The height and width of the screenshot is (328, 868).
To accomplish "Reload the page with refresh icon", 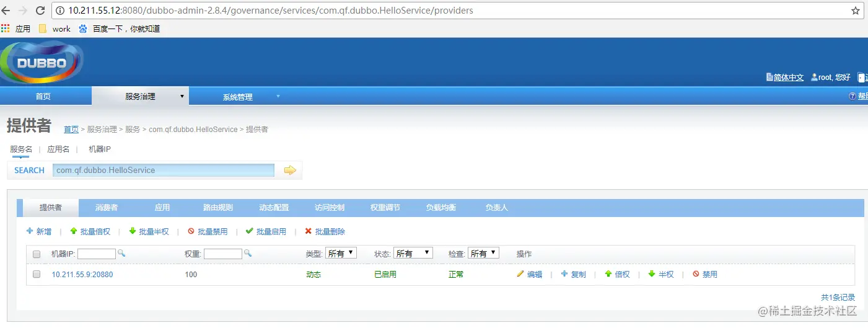I will (40, 11).
